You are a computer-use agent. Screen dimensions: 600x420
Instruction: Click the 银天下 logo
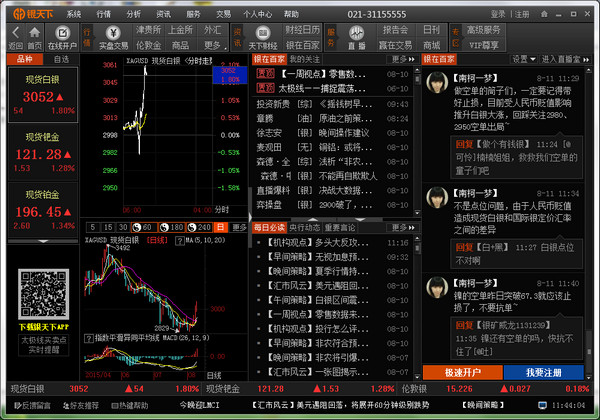pos(33,14)
